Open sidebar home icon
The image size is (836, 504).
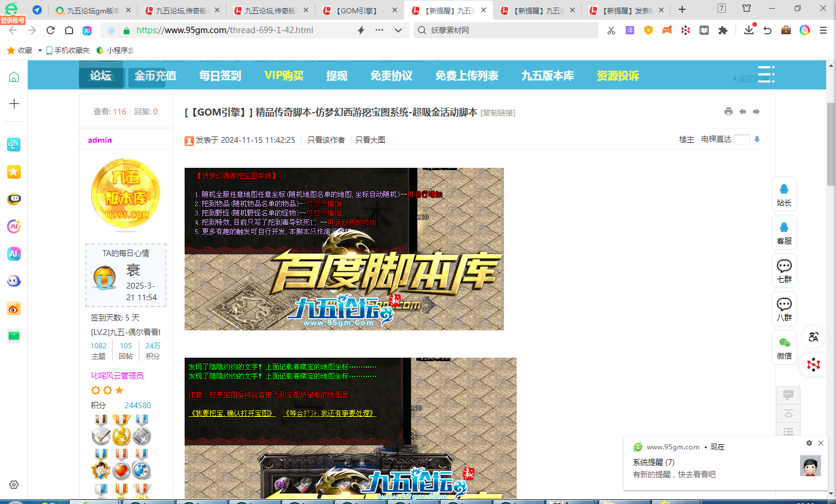[x=14, y=77]
